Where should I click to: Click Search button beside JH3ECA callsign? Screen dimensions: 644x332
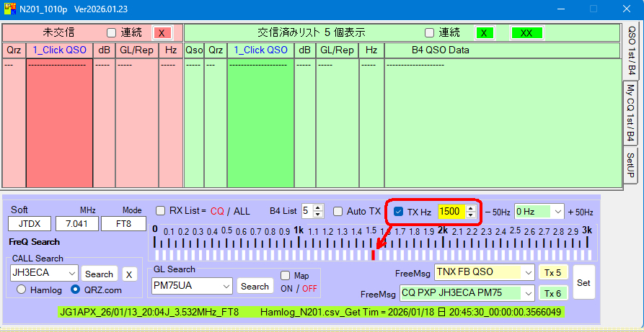99,274
